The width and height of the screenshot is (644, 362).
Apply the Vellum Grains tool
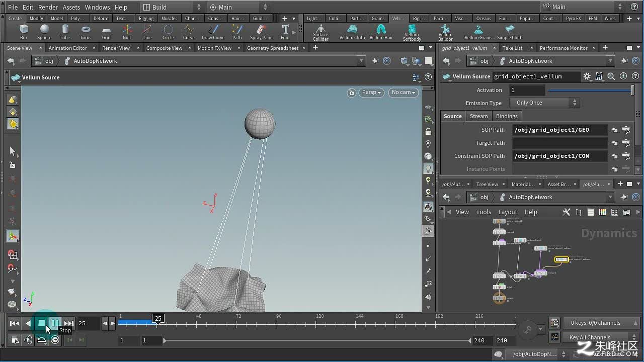[x=478, y=32]
